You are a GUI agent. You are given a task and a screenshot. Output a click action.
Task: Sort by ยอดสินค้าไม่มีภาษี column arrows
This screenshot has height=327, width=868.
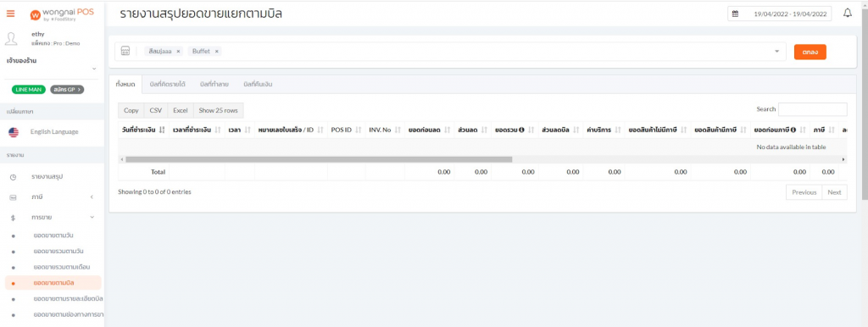(684, 130)
